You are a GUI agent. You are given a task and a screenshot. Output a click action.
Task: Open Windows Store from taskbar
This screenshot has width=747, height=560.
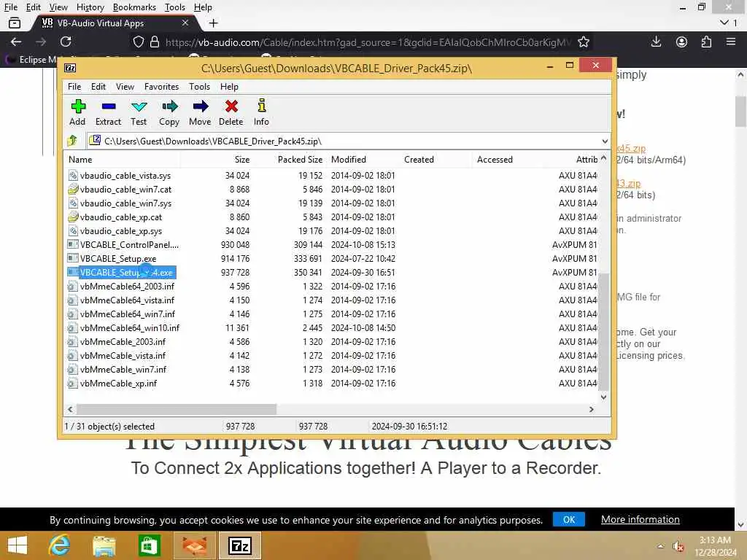149,545
